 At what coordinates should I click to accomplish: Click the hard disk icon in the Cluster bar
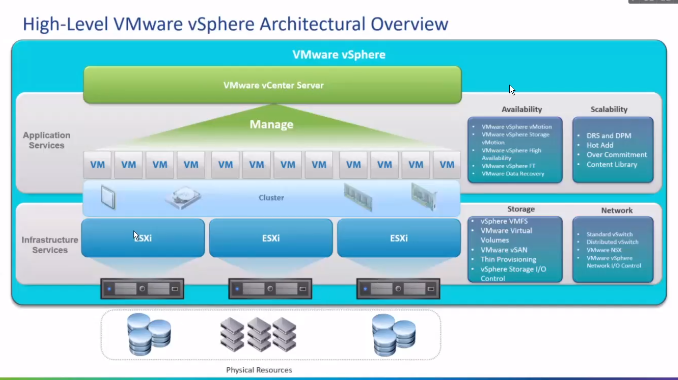(183, 198)
